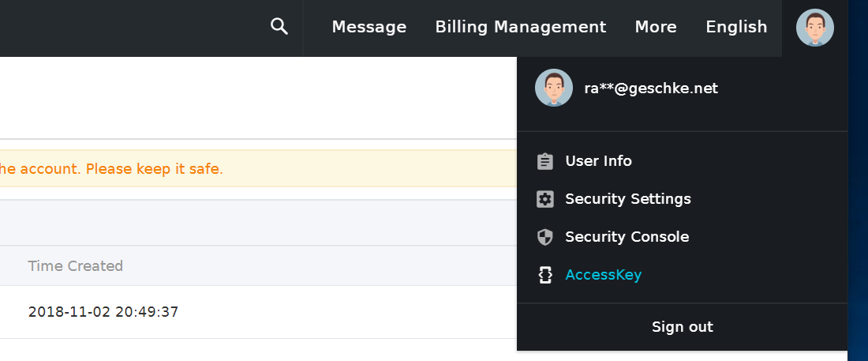The width and height of the screenshot is (868, 361).
Task: Open Security Settings entry
Action: 682,198
